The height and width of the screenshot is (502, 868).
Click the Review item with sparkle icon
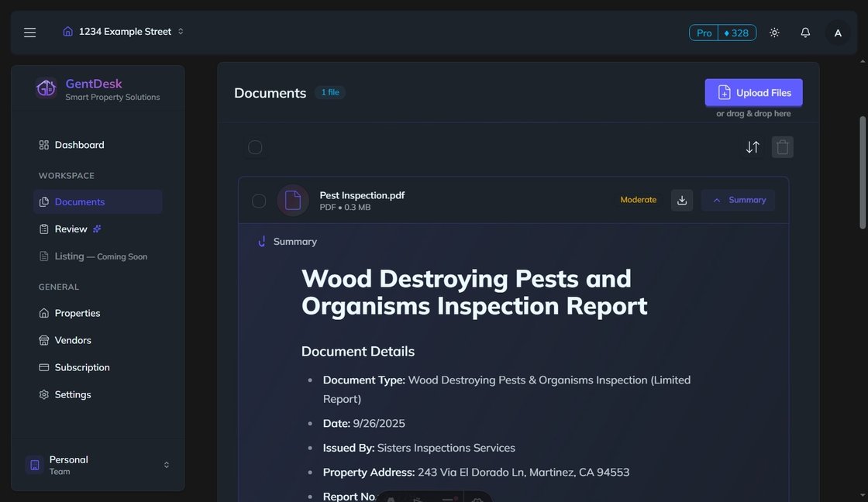tap(71, 229)
